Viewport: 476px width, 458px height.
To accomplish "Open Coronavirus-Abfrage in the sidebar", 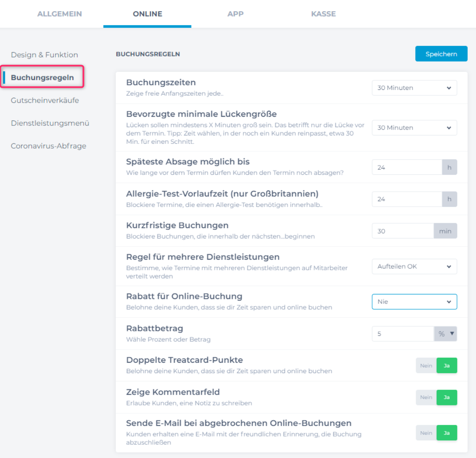I will tap(48, 146).
